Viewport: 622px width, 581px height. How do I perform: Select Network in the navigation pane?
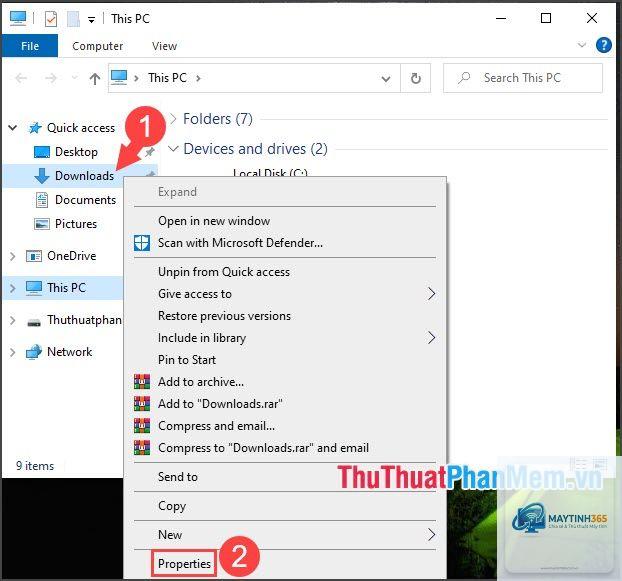(69, 352)
